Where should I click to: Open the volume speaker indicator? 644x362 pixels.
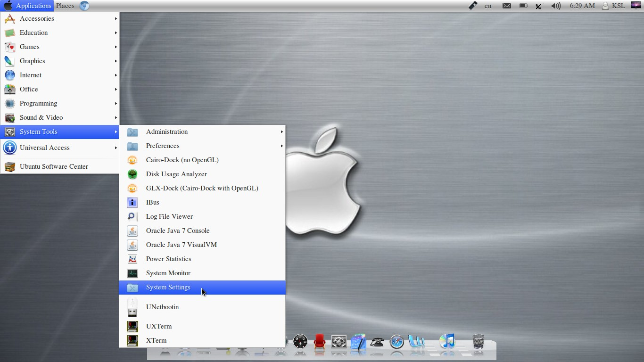pos(556,6)
